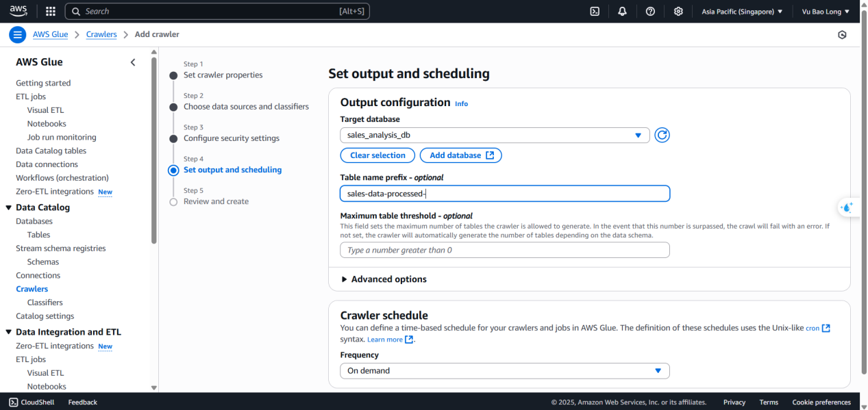Click the Maximum table threshold field
The width and height of the screenshot is (868, 410).
pos(505,250)
